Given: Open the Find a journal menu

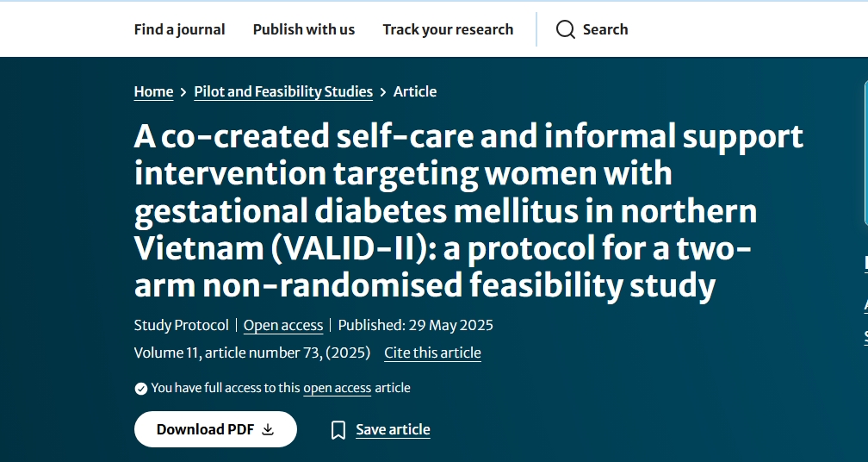Looking at the screenshot, I should pos(179,29).
